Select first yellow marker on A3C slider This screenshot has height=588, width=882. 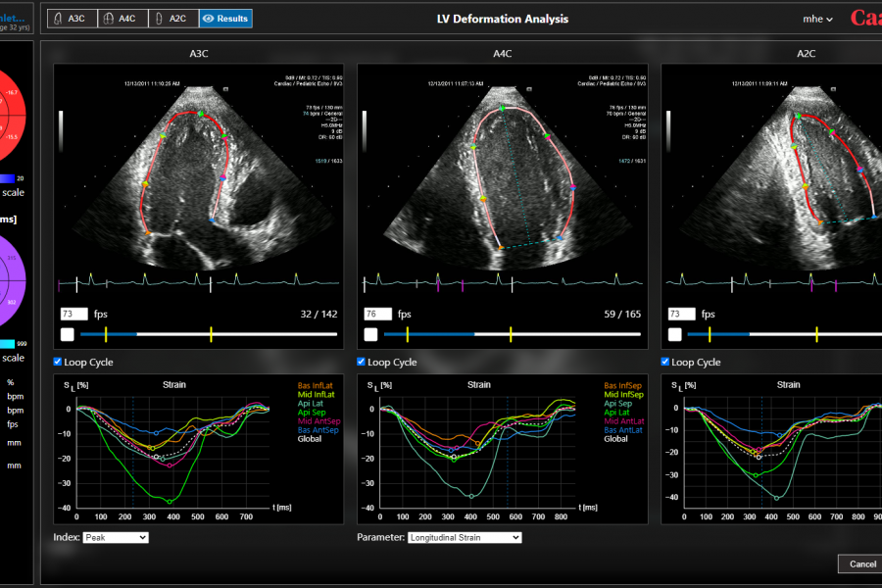[x=106, y=334]
